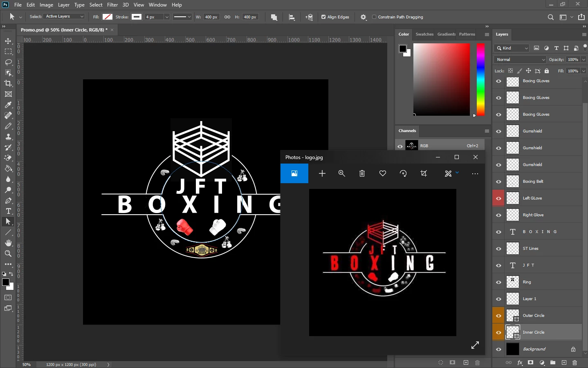Open the Normal blend mode dropdown
The height and width of the screenshot is (368, 588).
click(520, 60)
